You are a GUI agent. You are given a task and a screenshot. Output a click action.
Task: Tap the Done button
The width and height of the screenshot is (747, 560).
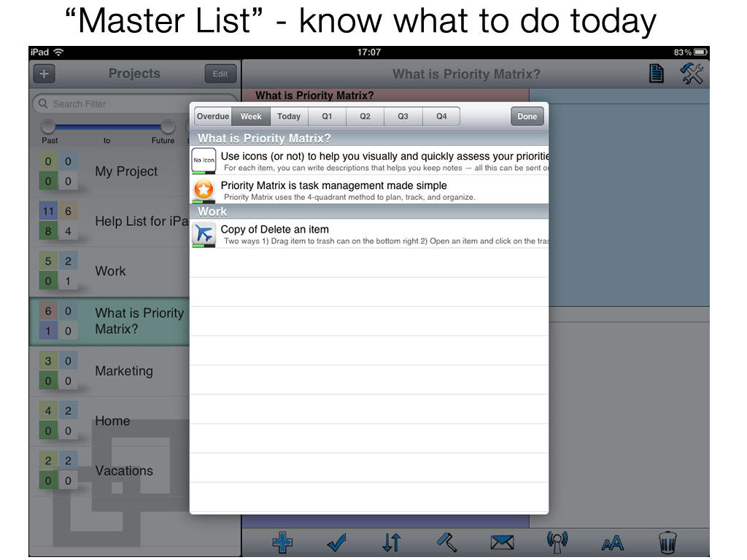[x=527, y=116]
